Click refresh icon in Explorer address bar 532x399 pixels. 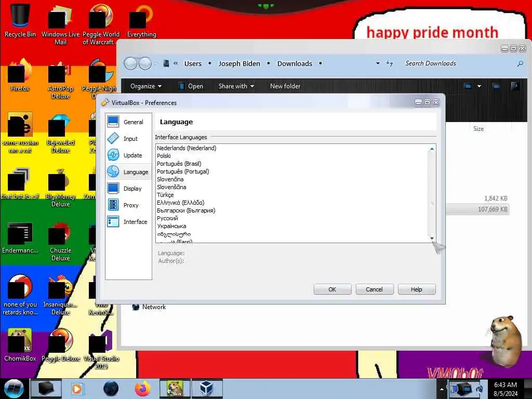click(x=390, y=63)
